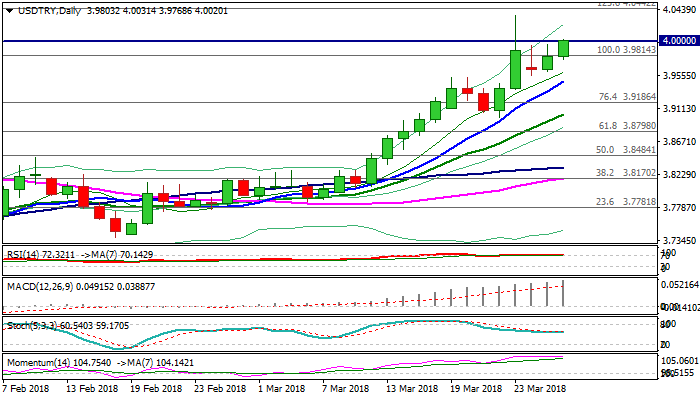Select the 38.2 3.81702 Fibonacci label
This screenshot has width=700, height=400.
coord(626,173)
